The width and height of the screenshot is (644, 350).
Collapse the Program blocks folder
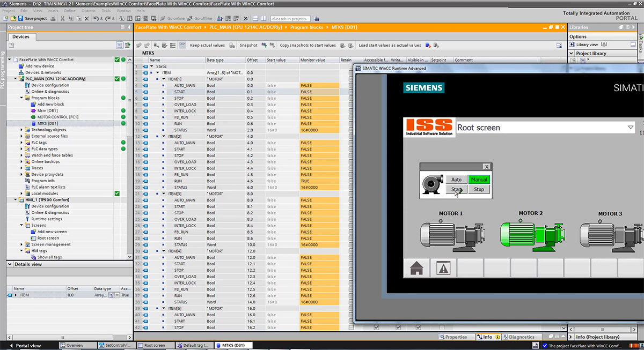tap(21, 98)
